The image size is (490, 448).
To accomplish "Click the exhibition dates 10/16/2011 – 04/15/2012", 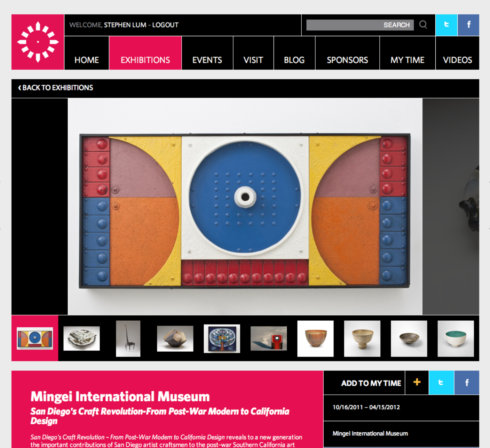I will (366, 407).
